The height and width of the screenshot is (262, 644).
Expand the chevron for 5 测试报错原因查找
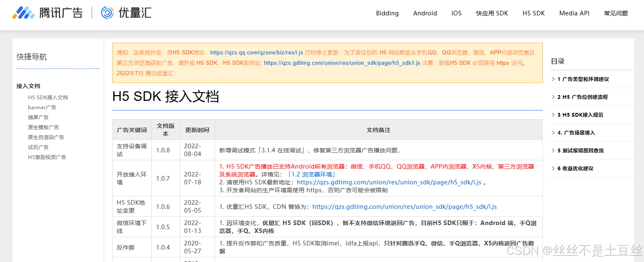[554, 151]
